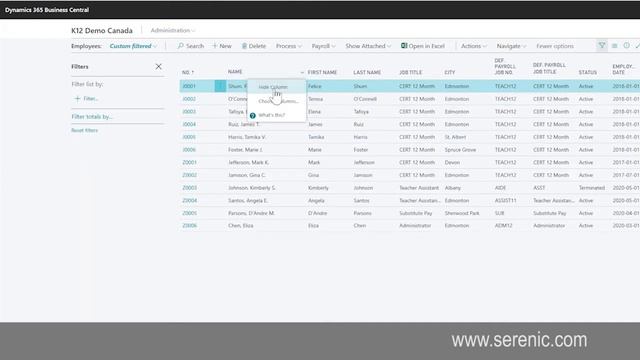Select the name cell Chen, Eliza
This screenshot has width=640, height=360.
[240, 226]
